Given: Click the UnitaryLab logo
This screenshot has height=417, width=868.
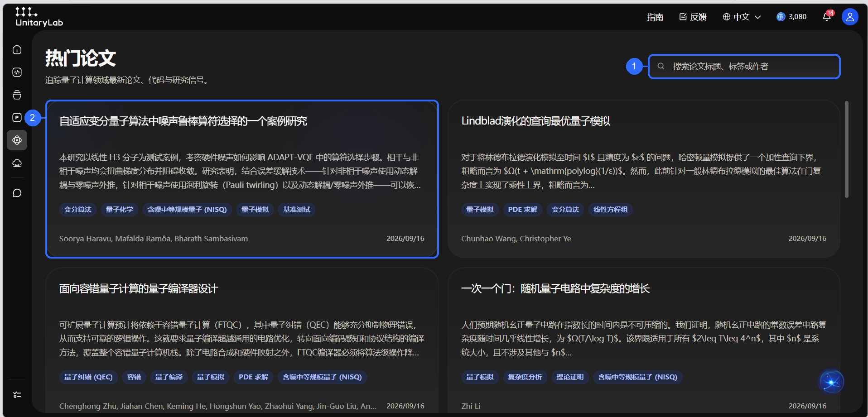Looking at the screenshot, I should 39,17.
